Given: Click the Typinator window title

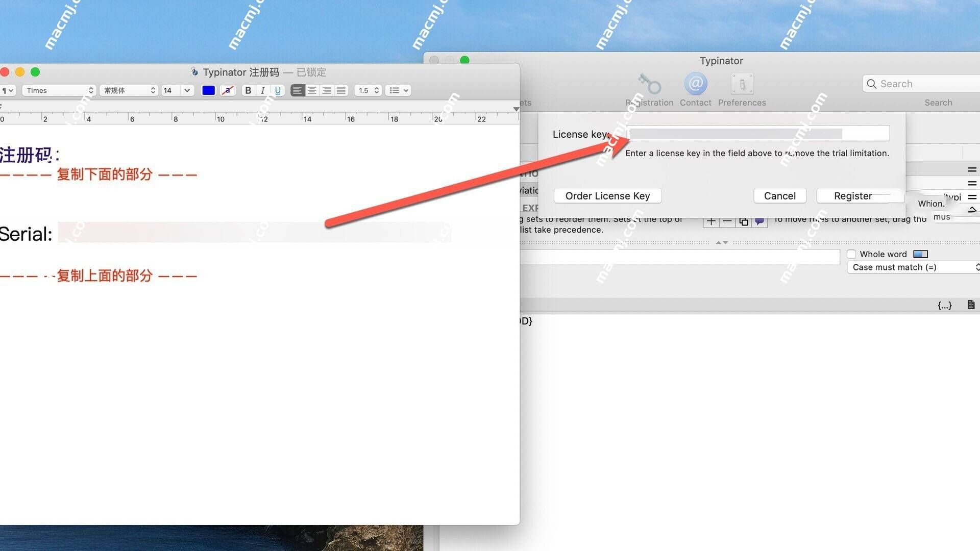Looking at the screenshot, I should coord(721,61).
